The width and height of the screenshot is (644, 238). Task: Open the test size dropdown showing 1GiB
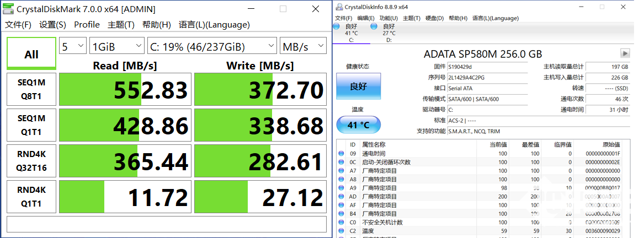pos(116,46)
